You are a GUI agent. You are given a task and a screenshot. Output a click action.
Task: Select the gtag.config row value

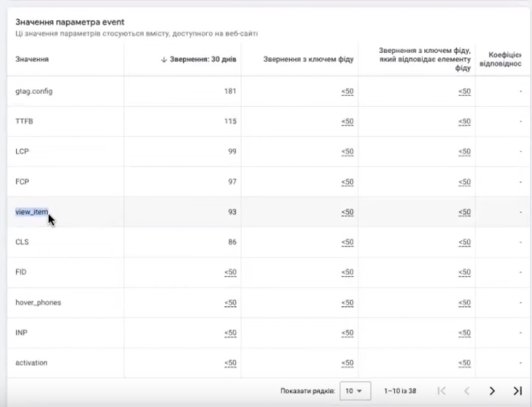34,91
